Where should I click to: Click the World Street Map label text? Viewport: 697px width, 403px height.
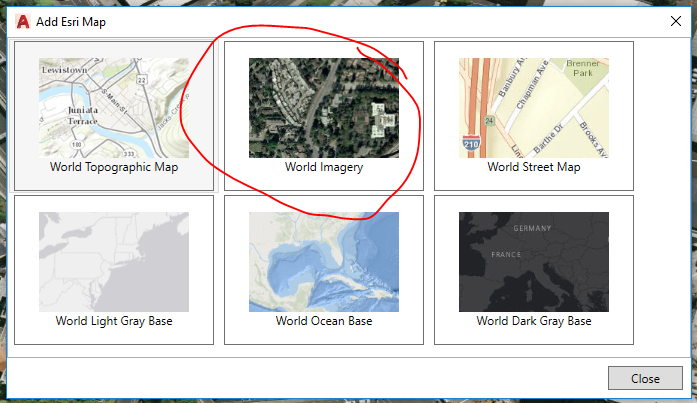pyautogui.click(x=533, y=167)
